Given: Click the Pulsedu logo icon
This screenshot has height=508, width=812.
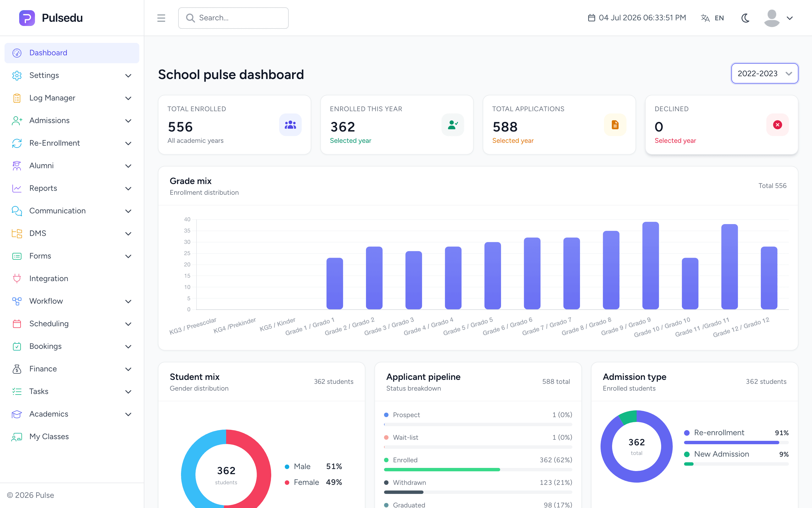Looking at the screenshot, I should point(27,18).
